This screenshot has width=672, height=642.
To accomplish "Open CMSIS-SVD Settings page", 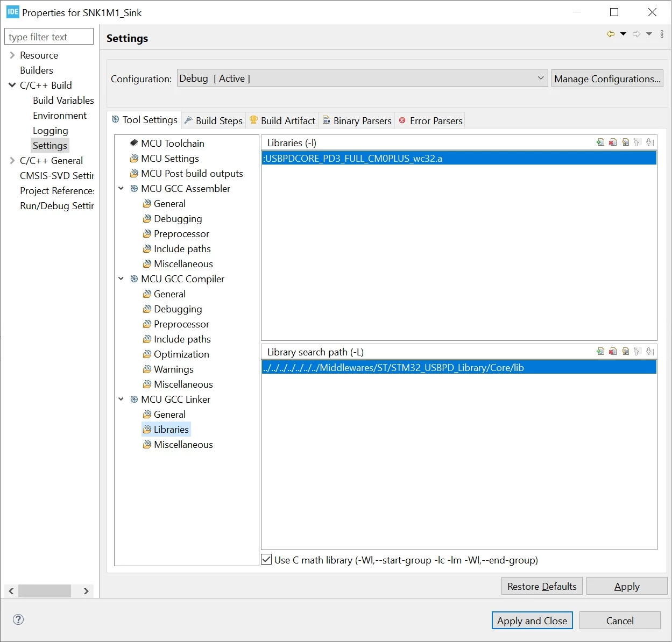I will pyautogui.click(x=56, y=176).
